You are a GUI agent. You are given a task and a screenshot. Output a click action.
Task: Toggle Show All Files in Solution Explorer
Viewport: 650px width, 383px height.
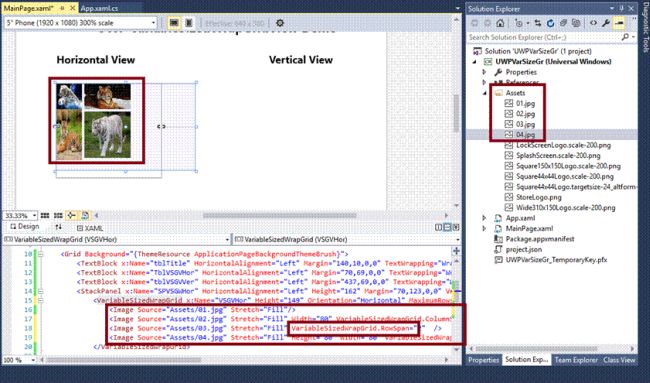pyautogui.click(x=576, y=23)
